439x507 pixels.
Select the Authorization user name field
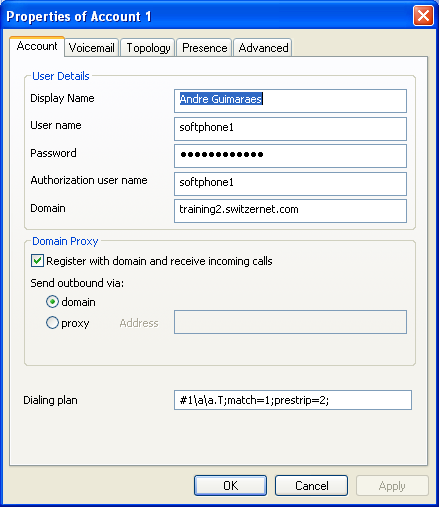290,184
